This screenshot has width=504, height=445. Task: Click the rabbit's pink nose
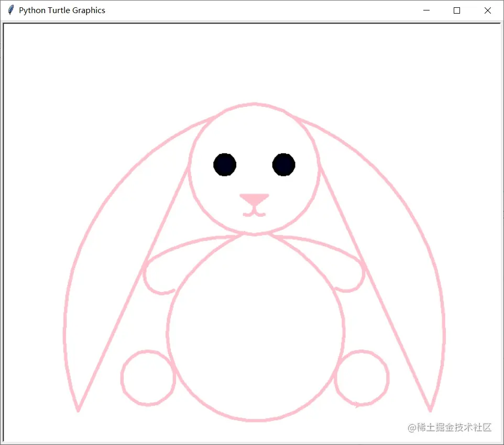254,199
